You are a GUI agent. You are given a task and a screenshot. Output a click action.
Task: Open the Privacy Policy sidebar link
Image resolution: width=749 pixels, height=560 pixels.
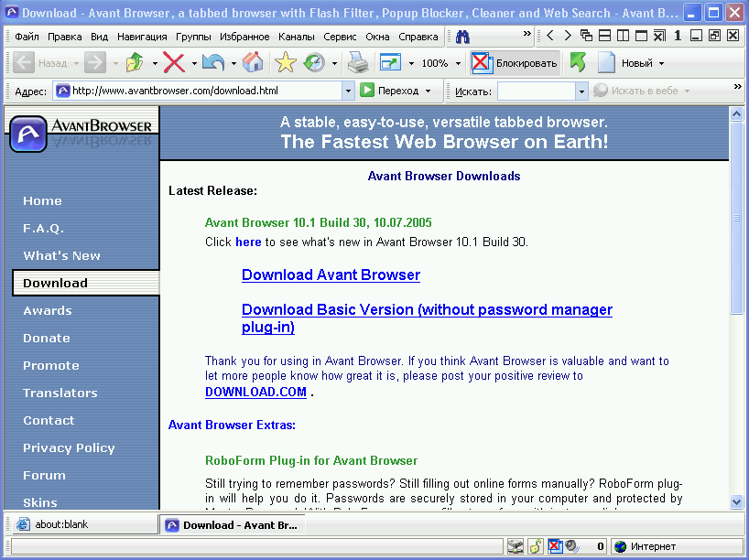coord(69,447)
